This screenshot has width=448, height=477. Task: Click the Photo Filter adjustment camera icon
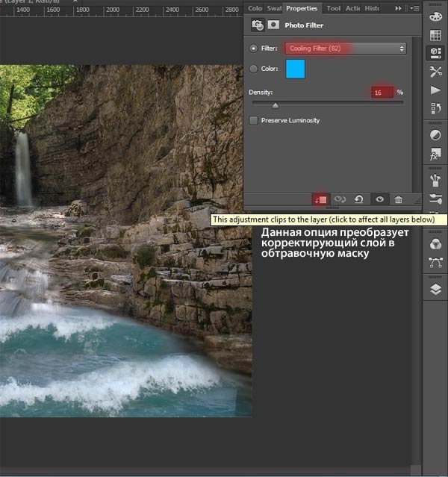258,25
